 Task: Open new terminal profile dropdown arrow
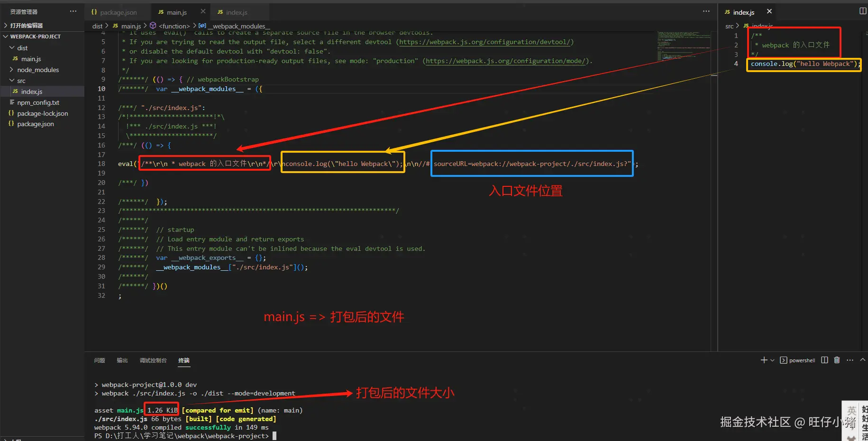pos(772,360)
